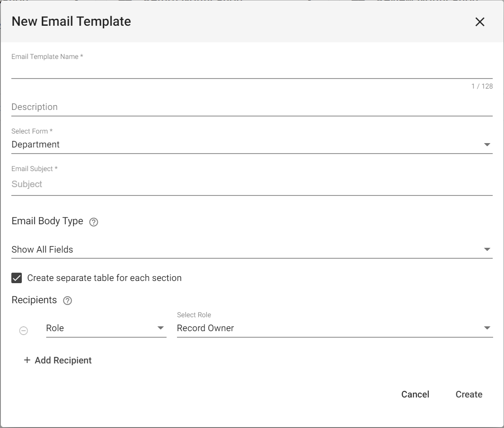Focus the Description input field
Viewport: 504px width, 428px height.
pyautogui.click(x=252, y=107)
